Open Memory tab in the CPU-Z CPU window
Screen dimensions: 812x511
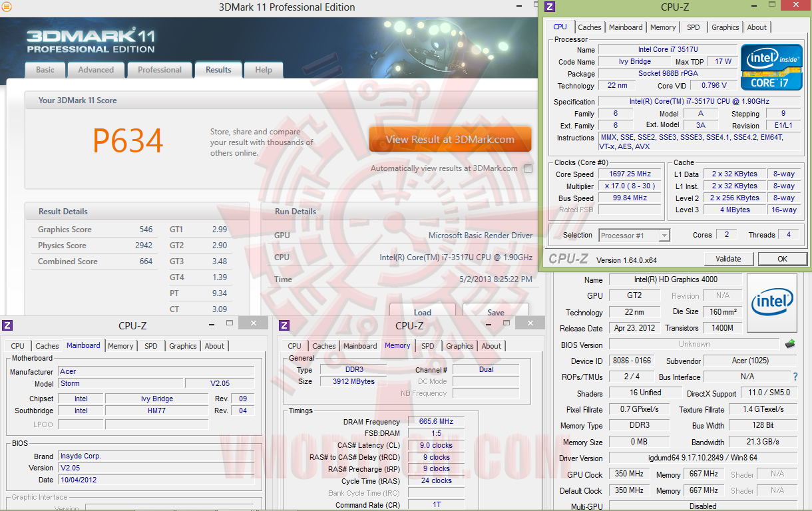coord(663,27)
